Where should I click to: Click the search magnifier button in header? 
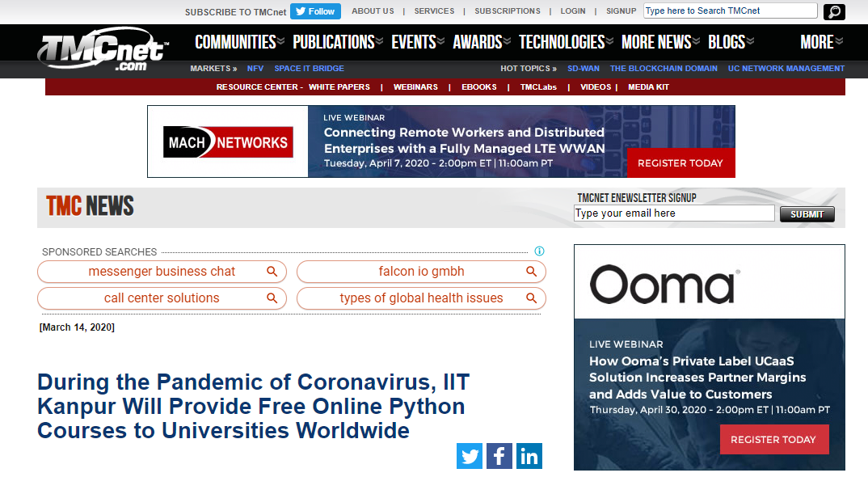[x=834, y=11]
